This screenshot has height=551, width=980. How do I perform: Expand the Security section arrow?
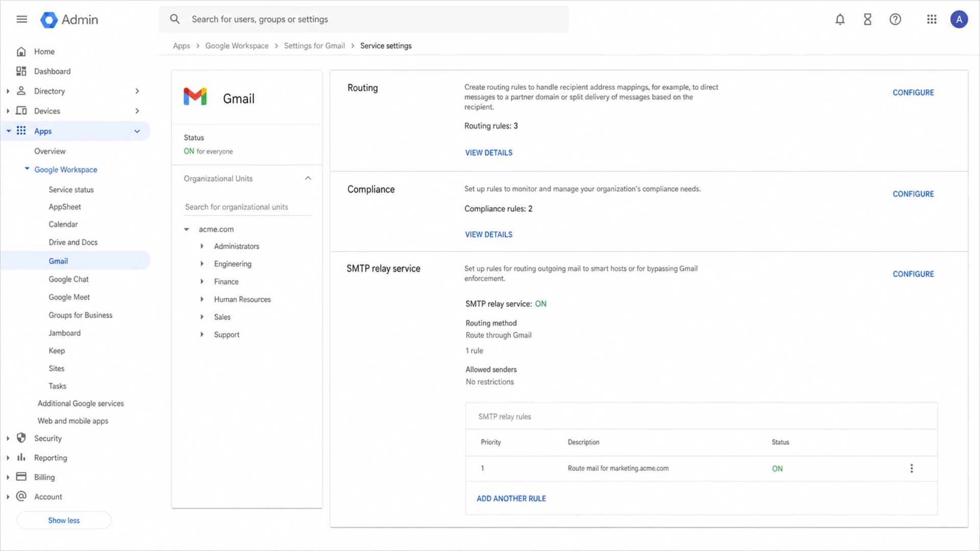point(8,438)
